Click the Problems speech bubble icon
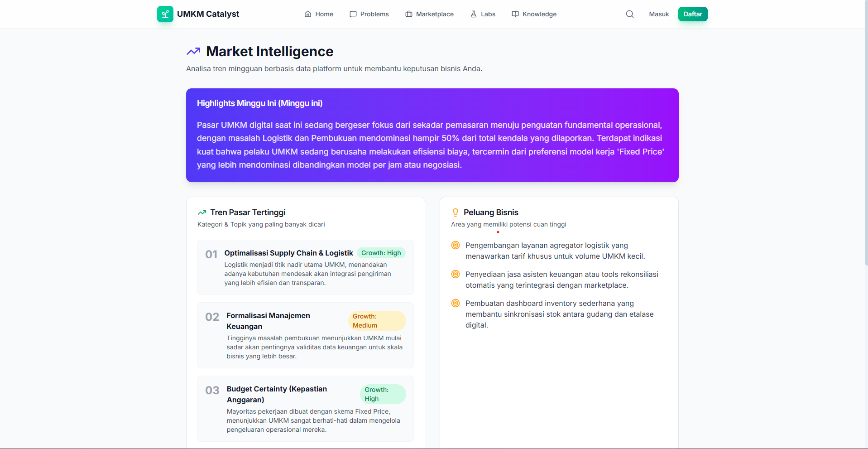 point(353,14)
